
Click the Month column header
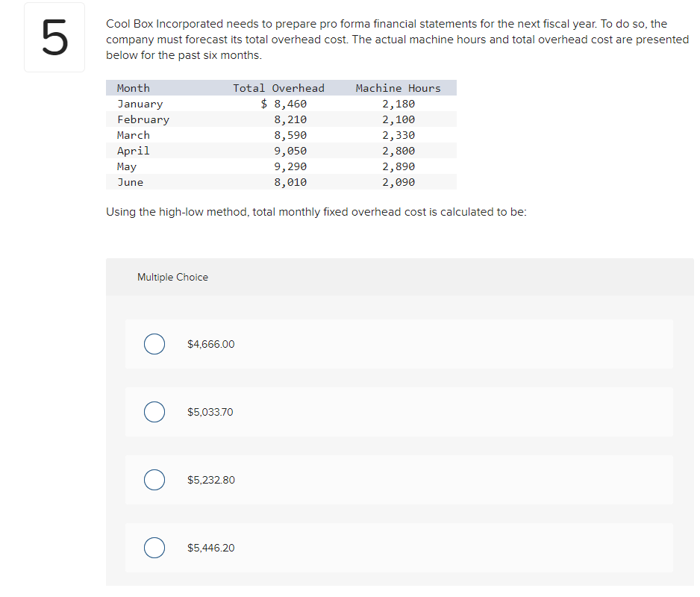pyautogui.click(x=134, y=88)
